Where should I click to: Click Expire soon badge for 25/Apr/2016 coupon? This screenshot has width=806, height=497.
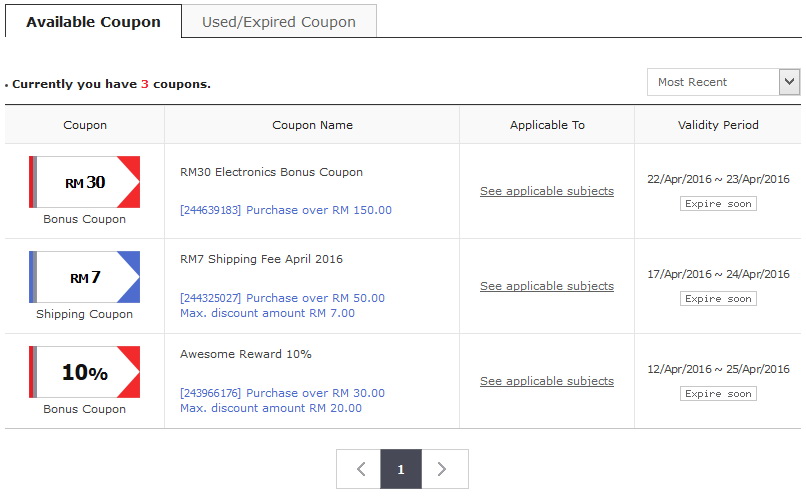pyautogui.click(x=718, y=394)
